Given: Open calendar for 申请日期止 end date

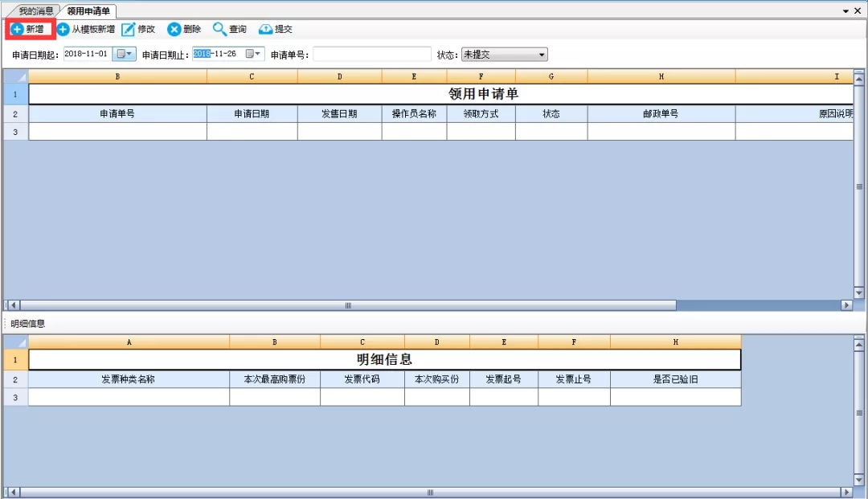Looking at the screenshot, I should (253, 55).
